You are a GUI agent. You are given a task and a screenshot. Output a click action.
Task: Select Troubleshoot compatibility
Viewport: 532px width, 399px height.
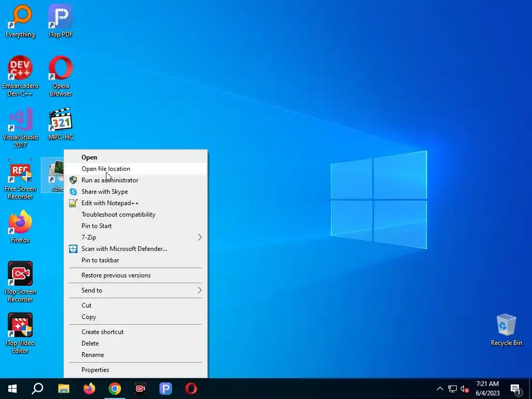[x=136, y=215]
